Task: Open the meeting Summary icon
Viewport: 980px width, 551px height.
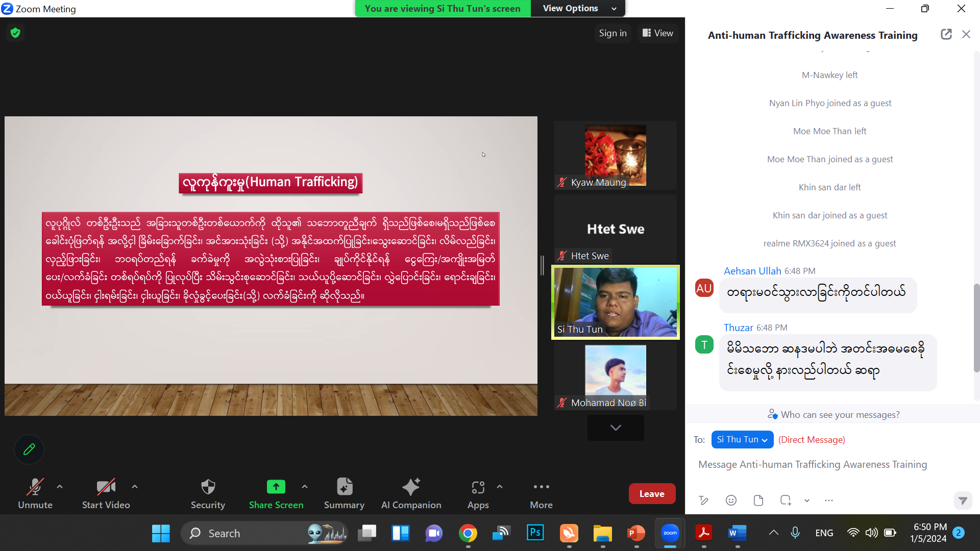Action: coord(345,487)
